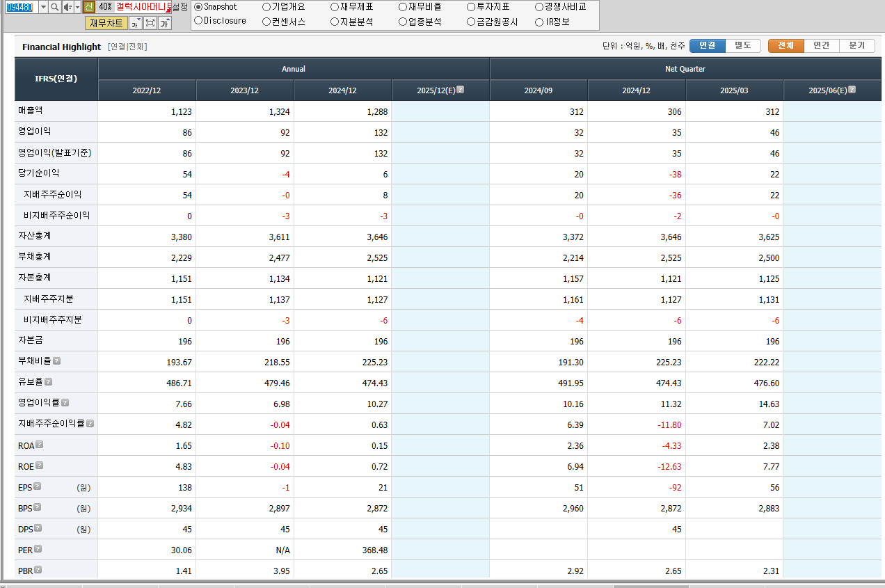
Task: Decrease font size with the 가 button
Action: 135,23
